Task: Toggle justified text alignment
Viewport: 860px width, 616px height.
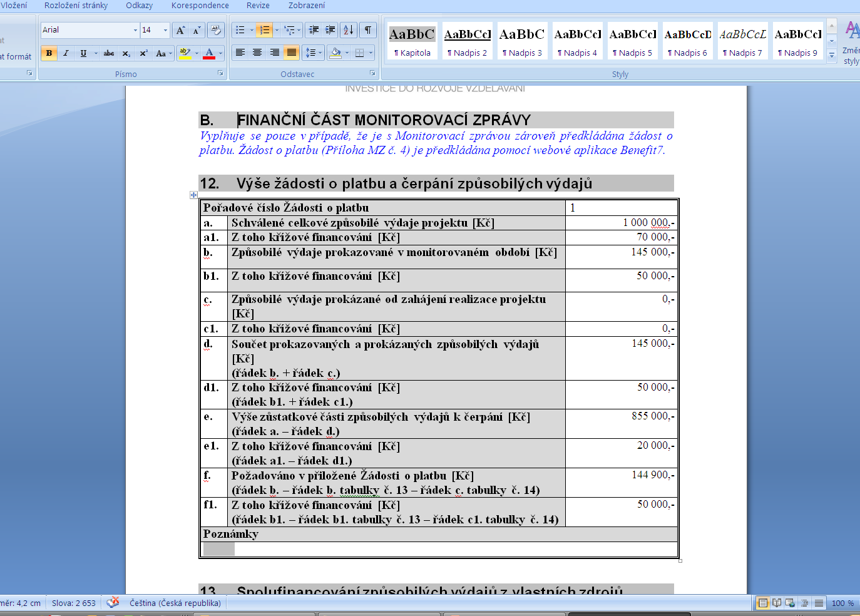Action: point(291,53)
